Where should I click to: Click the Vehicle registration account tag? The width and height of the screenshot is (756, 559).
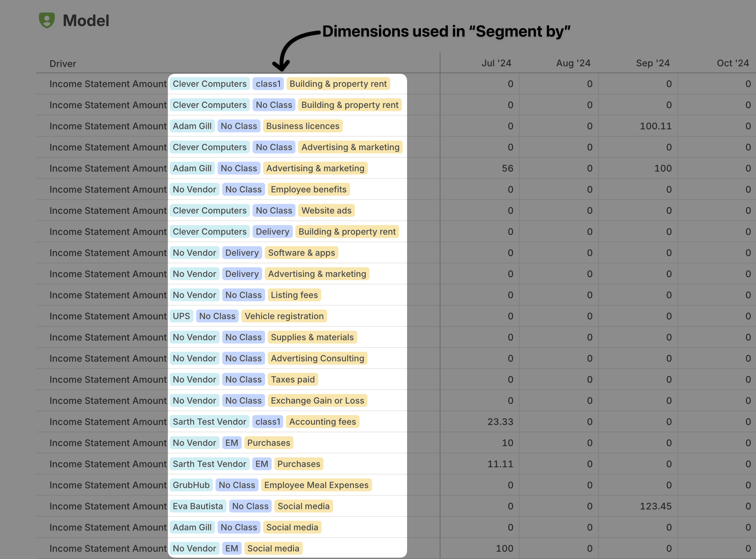point(284,316)
